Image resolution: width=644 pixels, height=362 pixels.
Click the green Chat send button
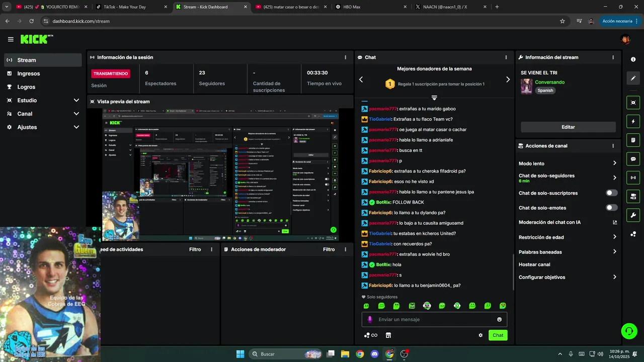[x=498, y=335]
